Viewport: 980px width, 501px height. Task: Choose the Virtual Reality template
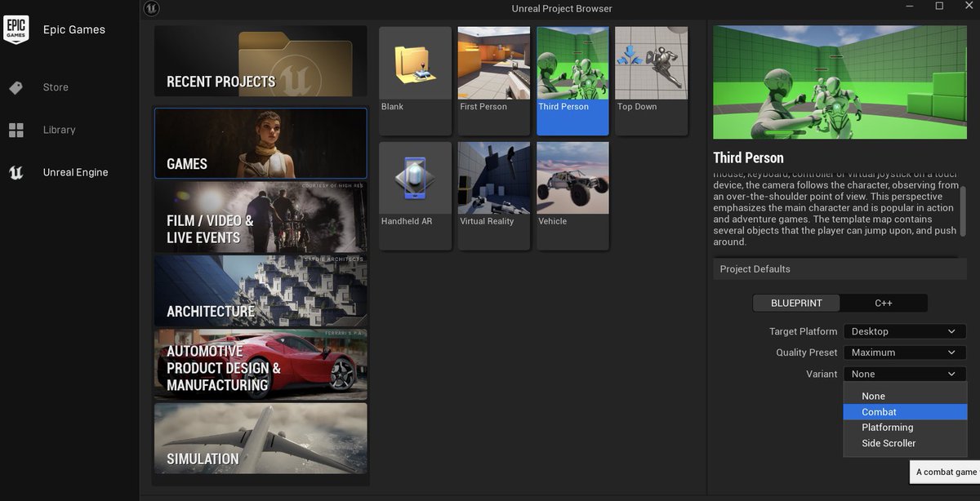point(494,196)
